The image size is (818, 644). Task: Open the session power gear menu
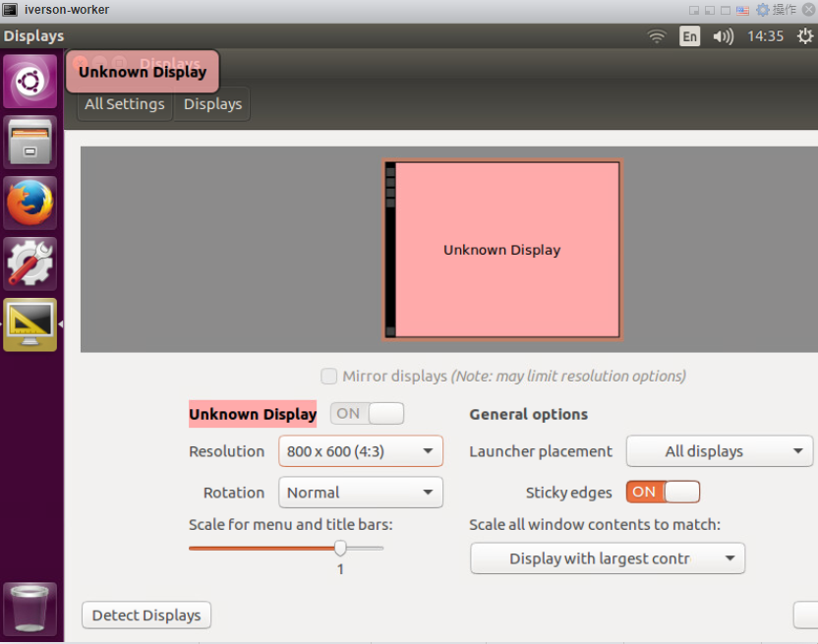coord(805,36)
